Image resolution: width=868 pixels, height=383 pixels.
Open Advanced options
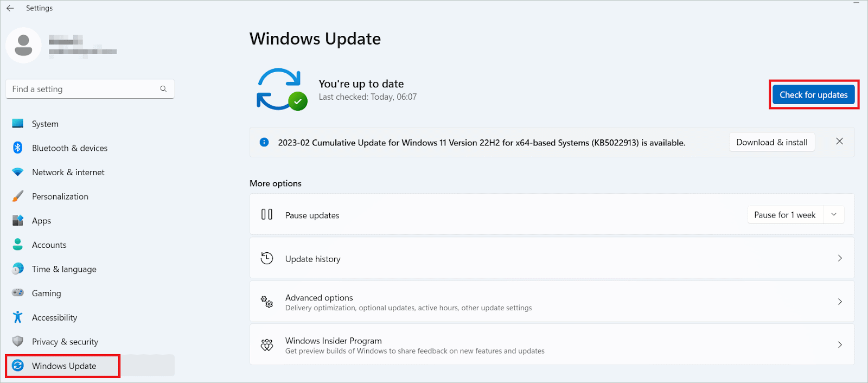click(x=552, y=302)
